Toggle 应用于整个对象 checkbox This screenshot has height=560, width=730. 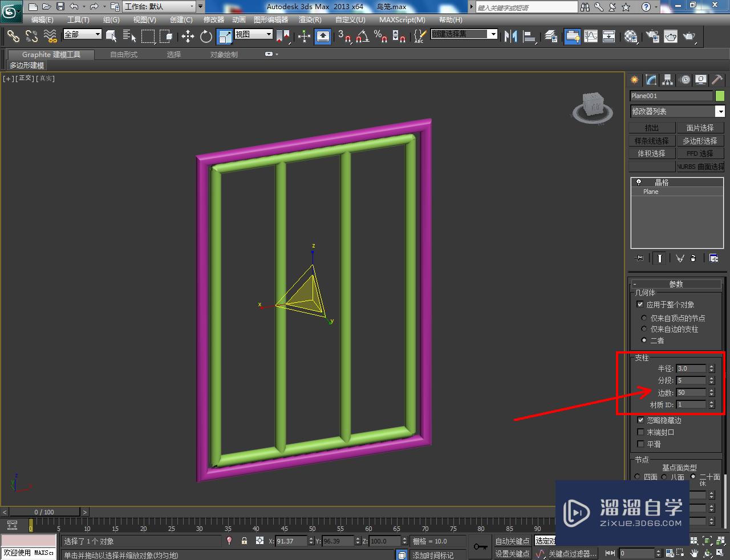point(640,305)
